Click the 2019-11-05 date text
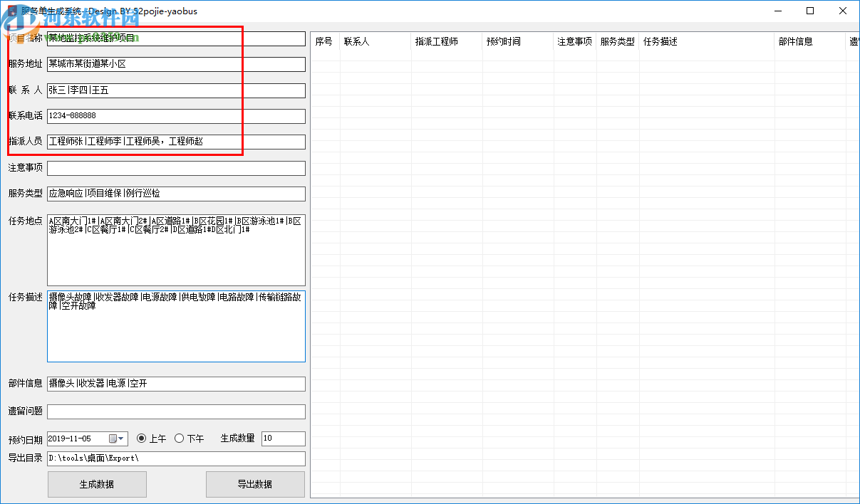 click(70, 439)
